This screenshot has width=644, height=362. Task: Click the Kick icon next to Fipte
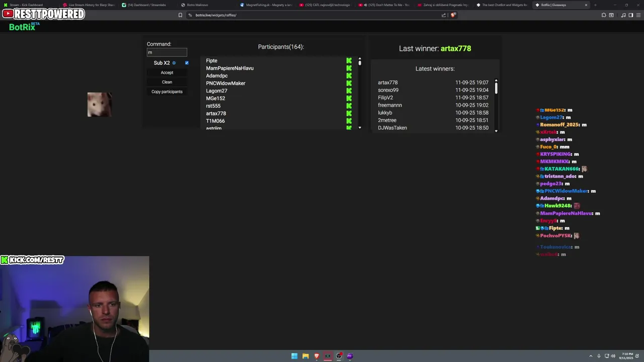349,61
